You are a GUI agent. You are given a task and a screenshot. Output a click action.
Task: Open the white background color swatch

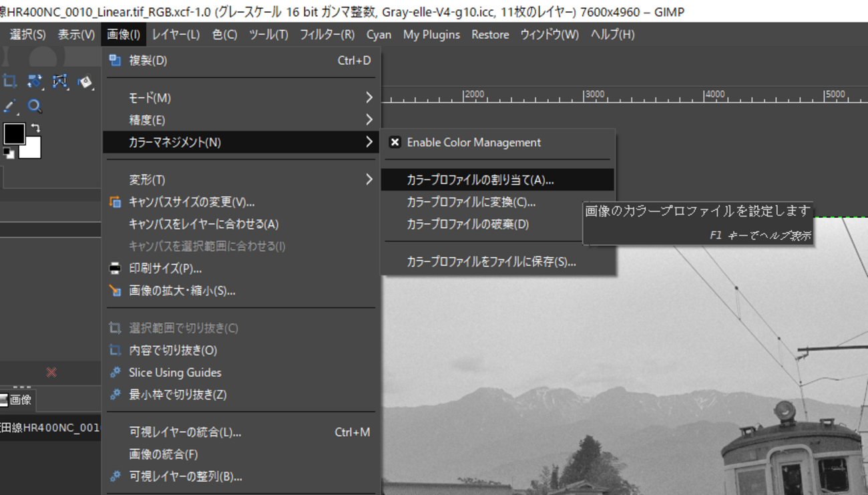32,150
